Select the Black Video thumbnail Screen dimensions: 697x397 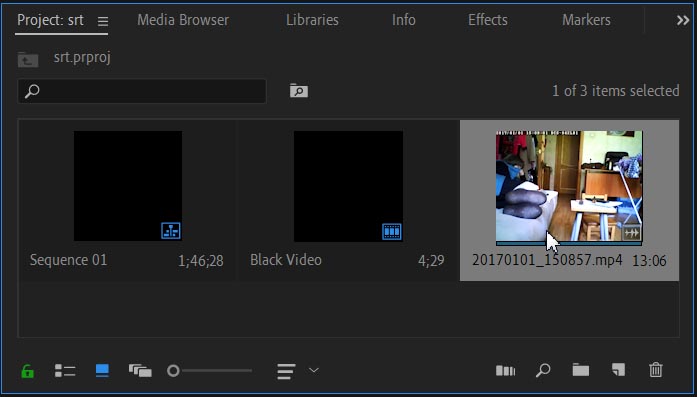tap(348, 186)
